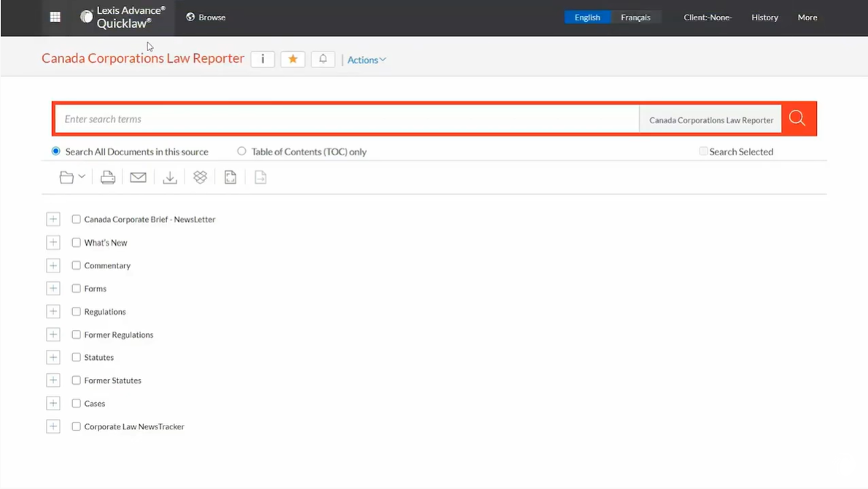Viewport: 868px width, 489px height.
Task: Open the folder dropdown arrow
Action: 82,176
